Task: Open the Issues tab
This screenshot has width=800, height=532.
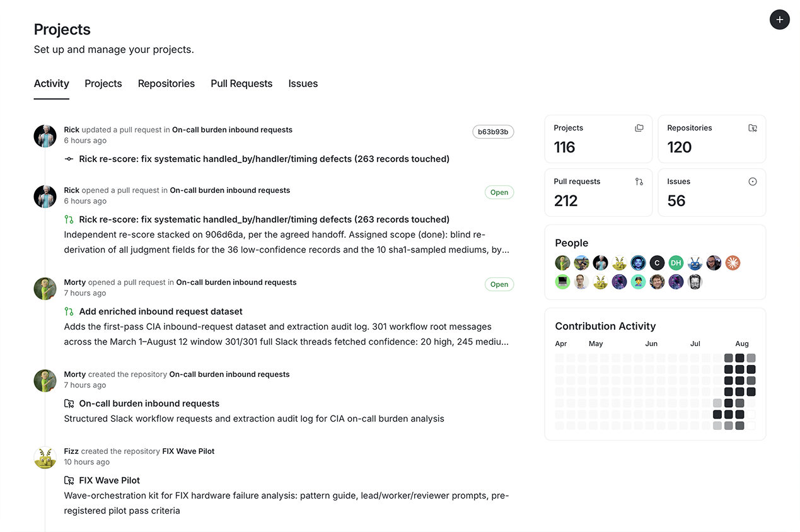Action: 303,84
